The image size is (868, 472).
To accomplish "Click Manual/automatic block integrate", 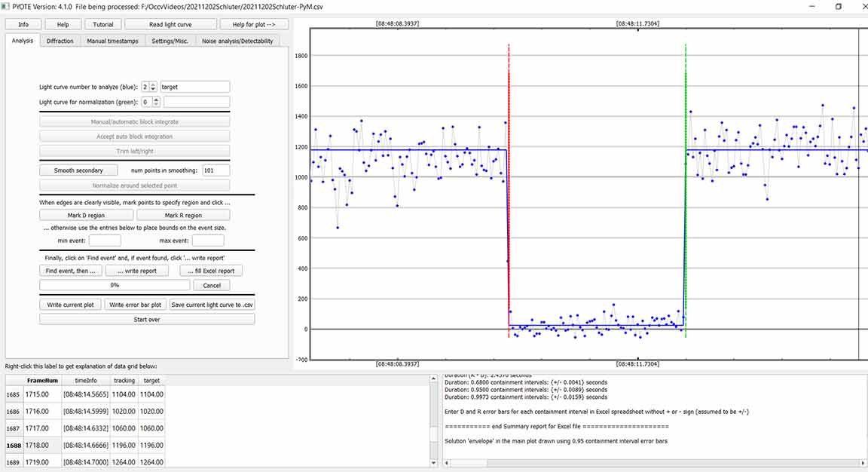I will pos(135,122).
